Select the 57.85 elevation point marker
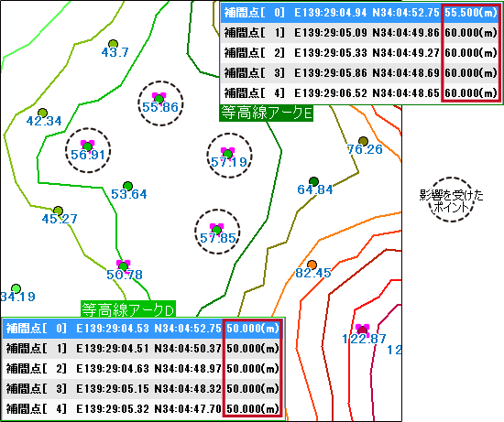 tap(216, 230)
